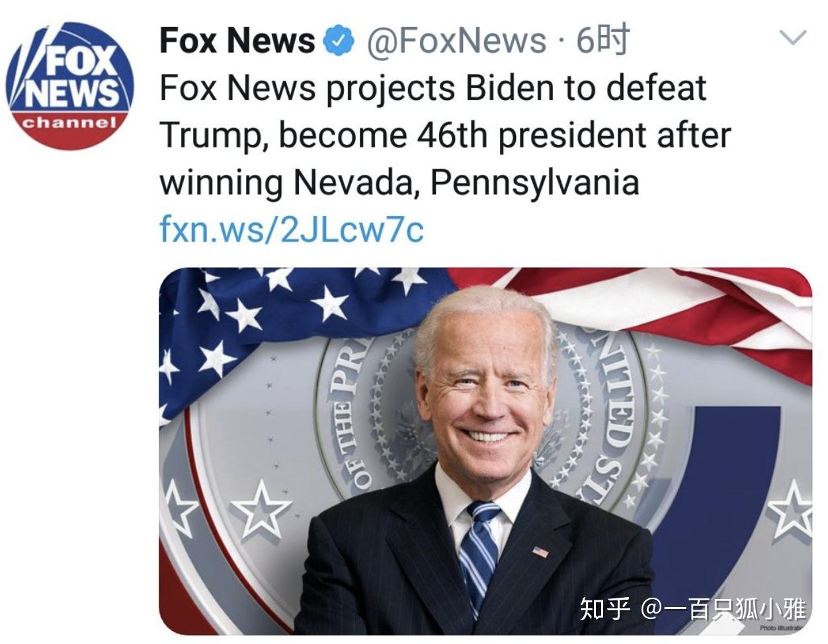Click the @一百只狐小雅 watermark username
Screen dimensions: 828x644
pyautogui.click(x=723, y=608)
